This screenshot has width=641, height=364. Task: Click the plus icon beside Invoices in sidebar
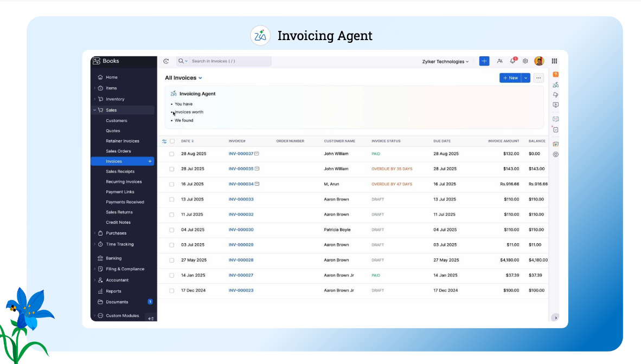[x=150, y=161]
